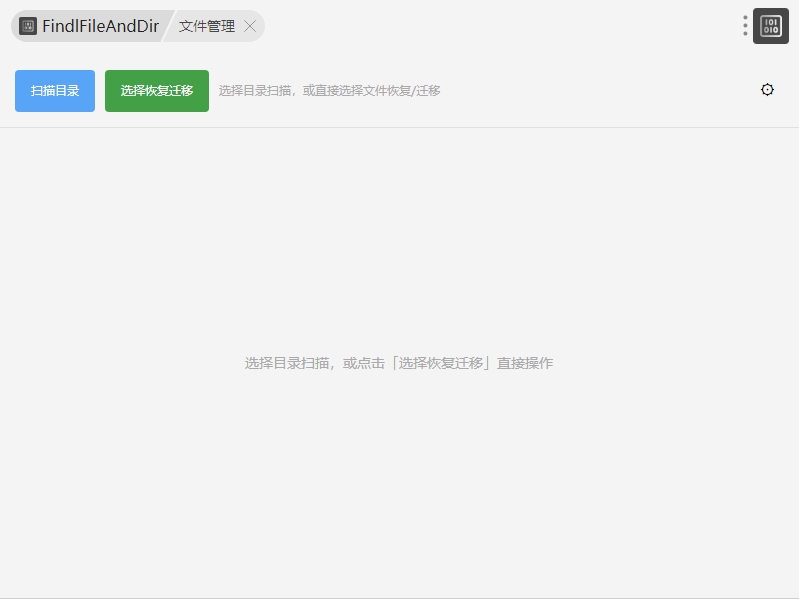Click the dark binary plugin icon
This screenshot has width=799, height=599.
click(x=770, y=26)
